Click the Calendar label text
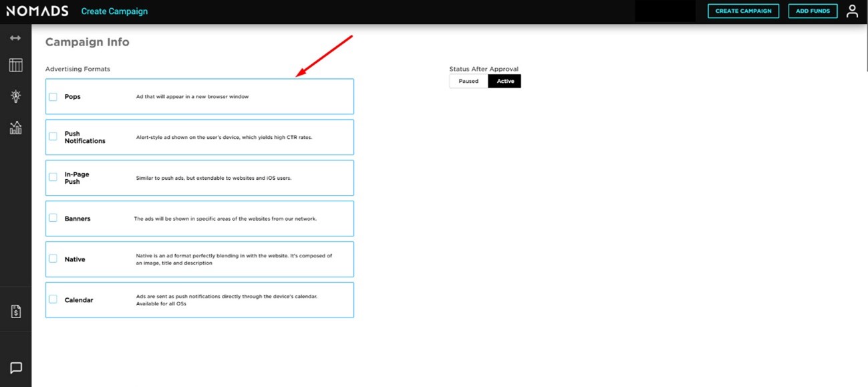The height and width of the screenshot is (387, 868). tap(79, 300)
